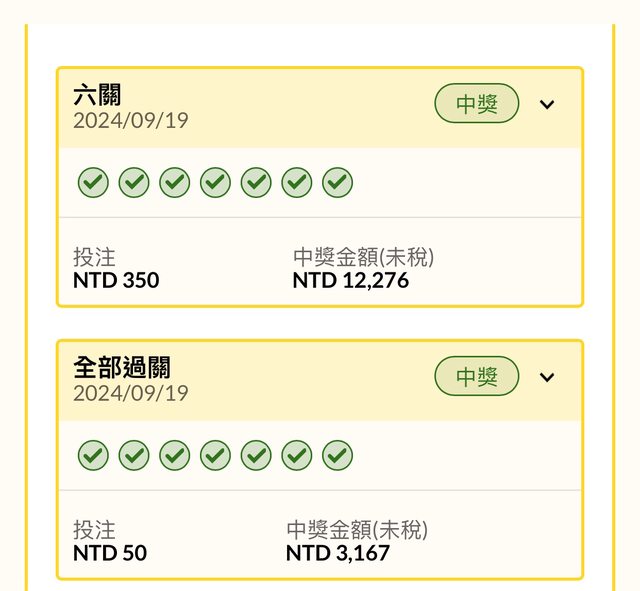Image resolution: width=640 pixels, height=591 pixels.
Task: Click third checkmark icon in 全部過關 card
Action: [175, 456]
